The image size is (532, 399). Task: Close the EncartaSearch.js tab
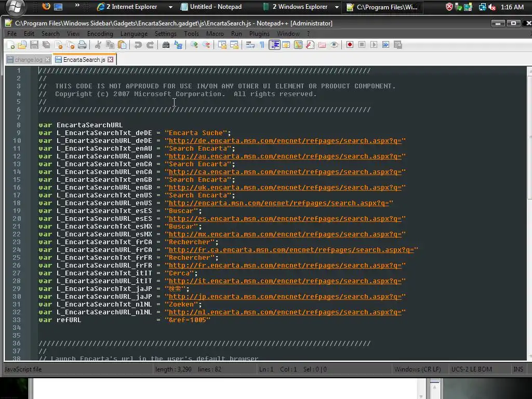coord(110,59)
